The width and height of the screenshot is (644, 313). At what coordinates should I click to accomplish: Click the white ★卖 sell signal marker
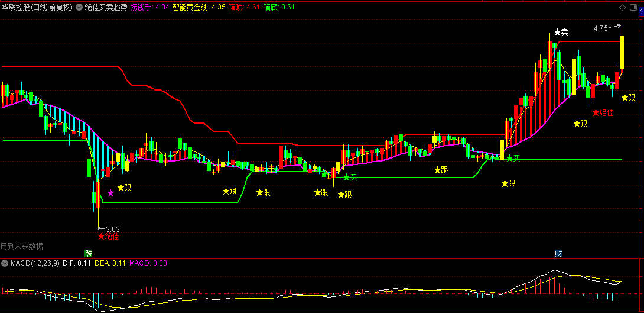(x=561, y=32)
